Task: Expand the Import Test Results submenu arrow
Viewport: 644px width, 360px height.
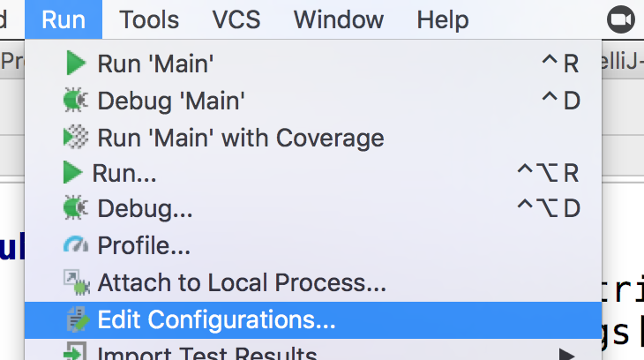Action: click(x=566, y=354)
